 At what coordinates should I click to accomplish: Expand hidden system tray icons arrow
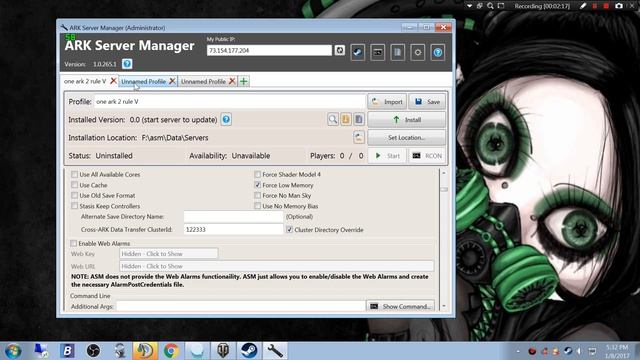click(x=518, y=351)
